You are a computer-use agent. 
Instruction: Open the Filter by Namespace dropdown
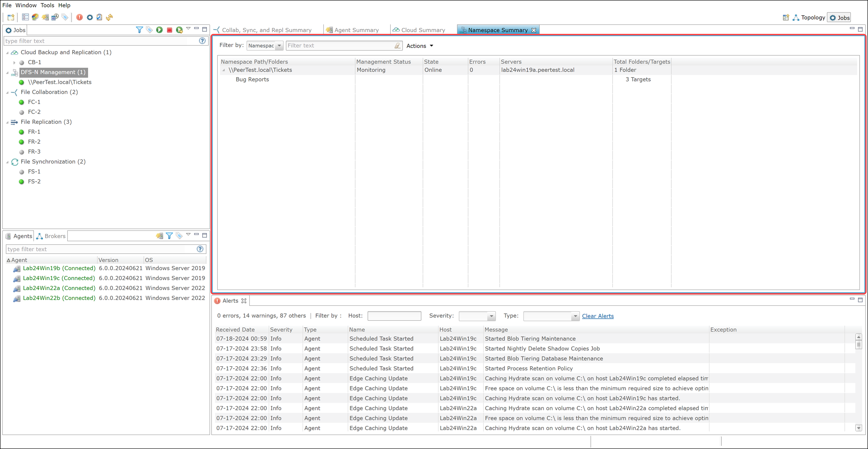pos(265,46)
